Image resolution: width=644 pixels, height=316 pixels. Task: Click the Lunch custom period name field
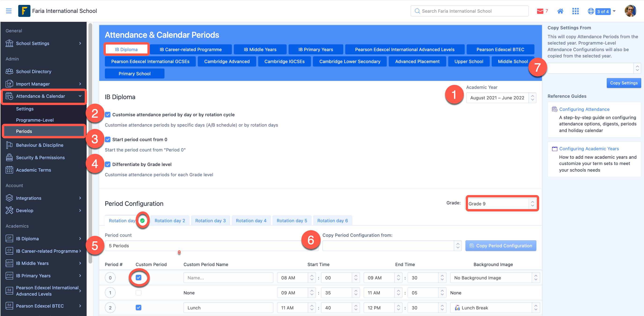point(228,308)
